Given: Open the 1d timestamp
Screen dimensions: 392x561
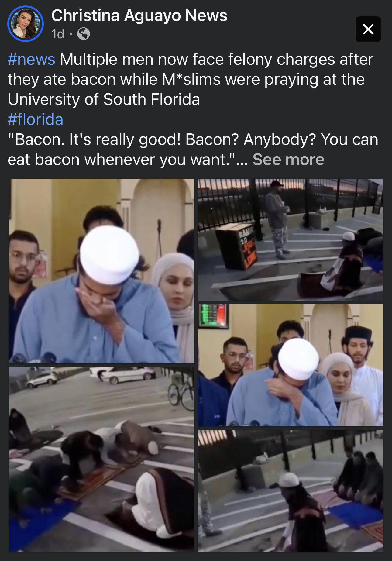Looking at the screenshot, I should click(x=58, y=34).
